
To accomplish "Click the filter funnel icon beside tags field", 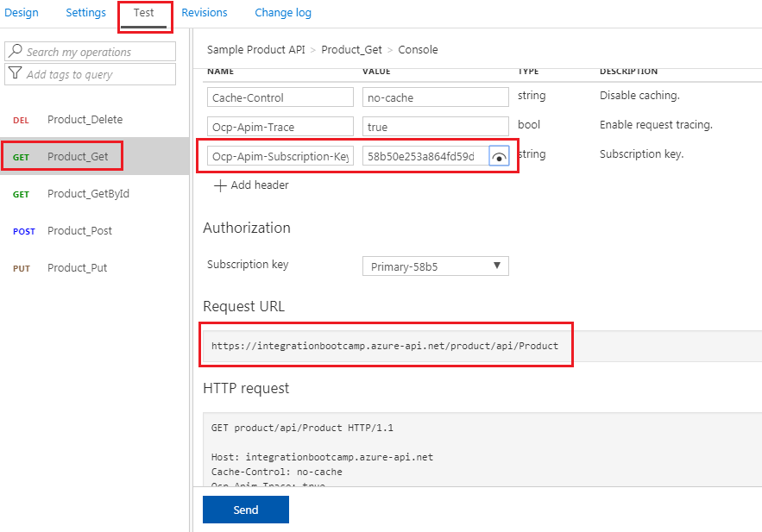I will tap(16, 72).
